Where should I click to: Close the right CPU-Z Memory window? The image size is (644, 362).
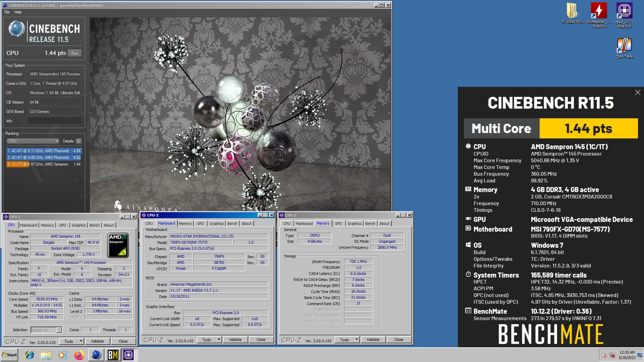[x=410, y=215]
